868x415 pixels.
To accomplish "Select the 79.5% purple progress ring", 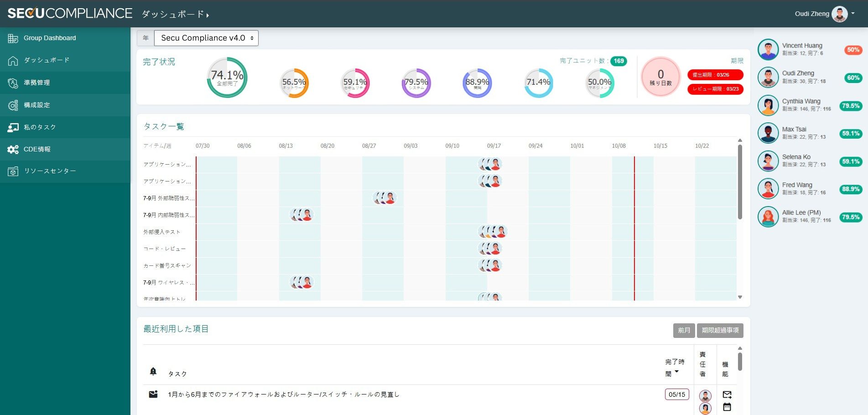I will click(416, 83).
